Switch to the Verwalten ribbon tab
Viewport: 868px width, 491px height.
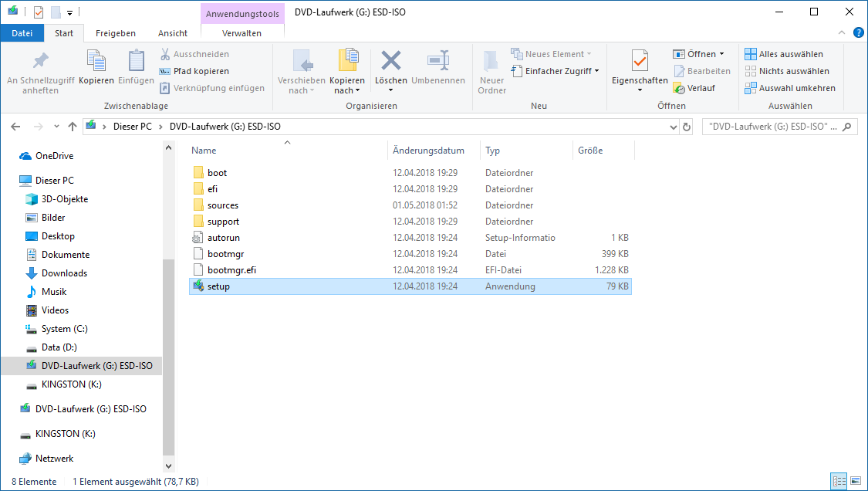click(x=242, y=33)
